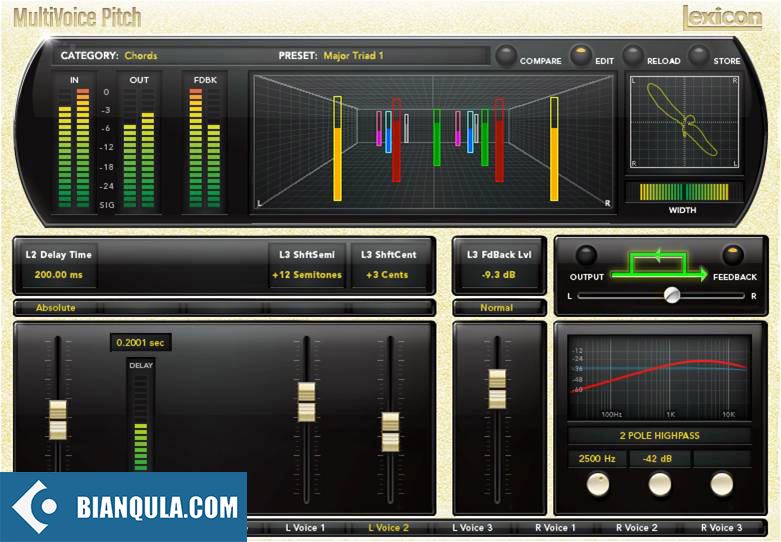Viewport: 781px width, 542px height.
Task: Click the IN level meter
Action: [x=74, y=148]
